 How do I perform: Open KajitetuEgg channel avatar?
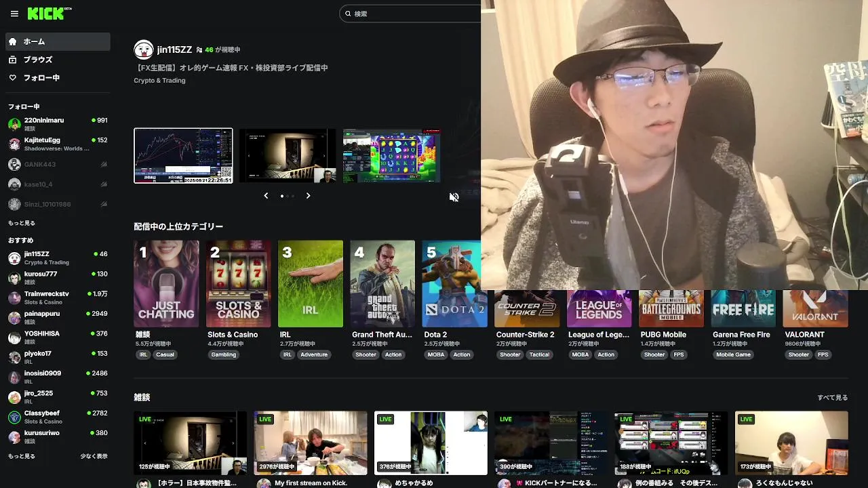(x=14, y=144)
